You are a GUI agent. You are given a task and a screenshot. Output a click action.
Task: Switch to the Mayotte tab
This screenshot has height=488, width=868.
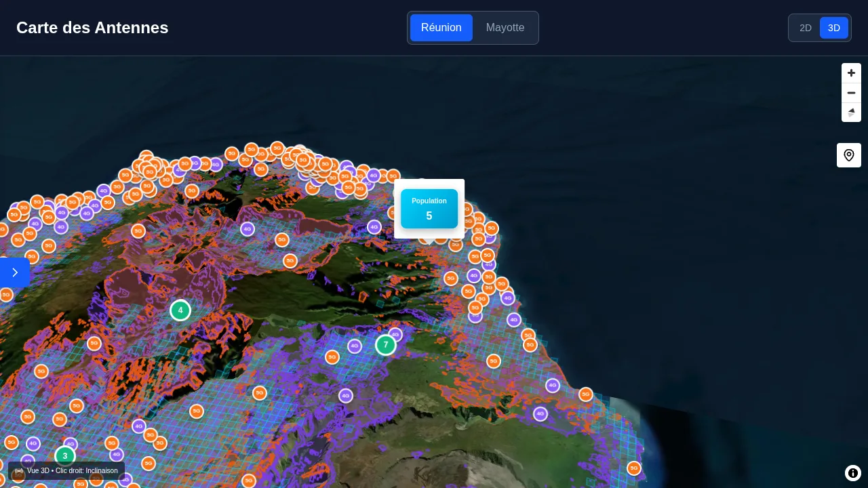point(505,28)
